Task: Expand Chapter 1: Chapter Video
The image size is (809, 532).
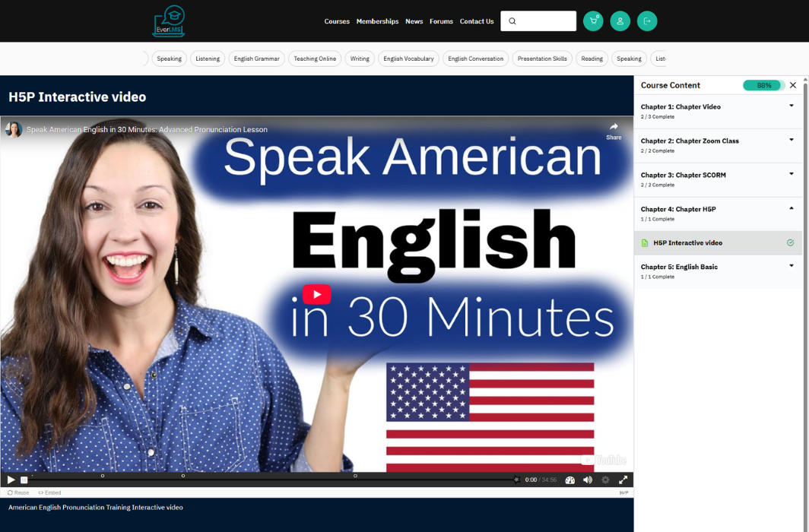Action: click(x=791, y=106)
